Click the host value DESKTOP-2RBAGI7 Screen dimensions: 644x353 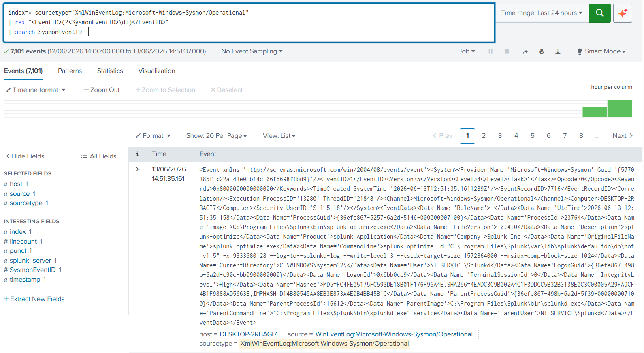[x=248, y=334]
